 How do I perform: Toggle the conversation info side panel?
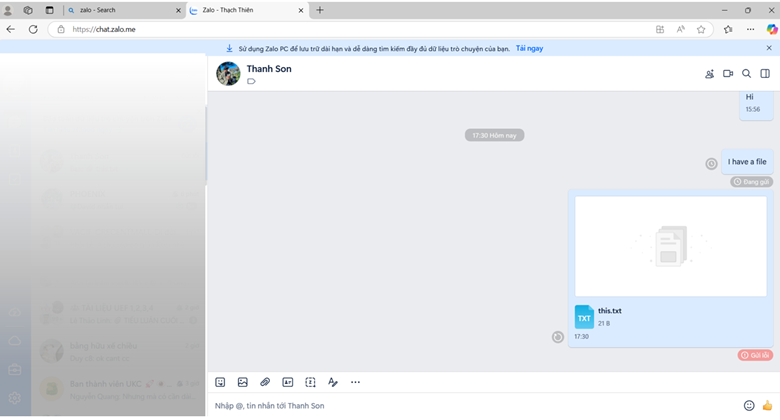point(765,73)
